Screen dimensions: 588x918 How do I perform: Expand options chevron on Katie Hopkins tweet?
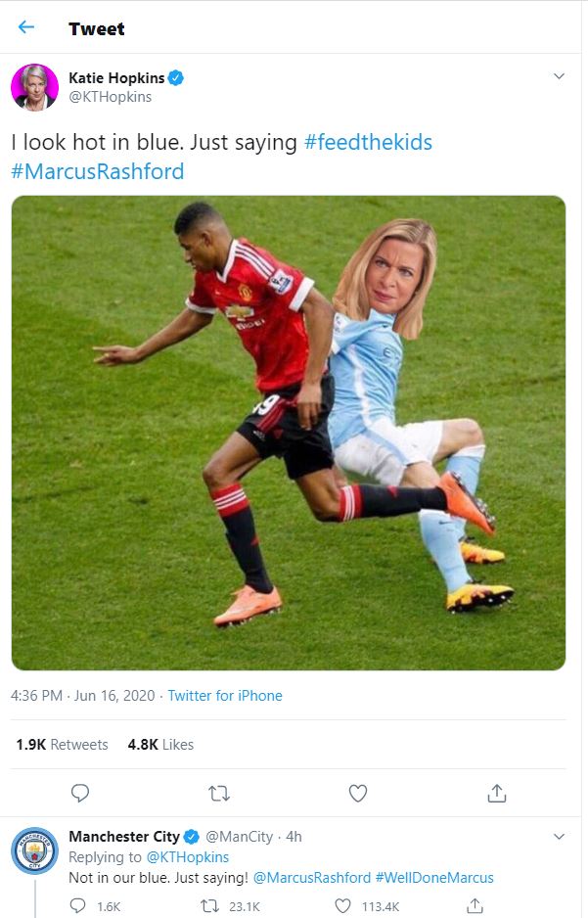point(559,76)
